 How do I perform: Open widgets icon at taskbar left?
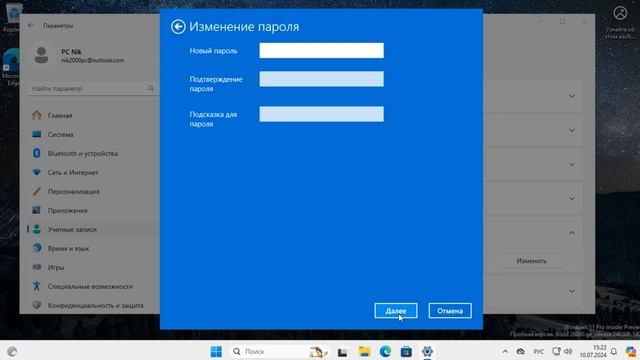pos(12,351)
